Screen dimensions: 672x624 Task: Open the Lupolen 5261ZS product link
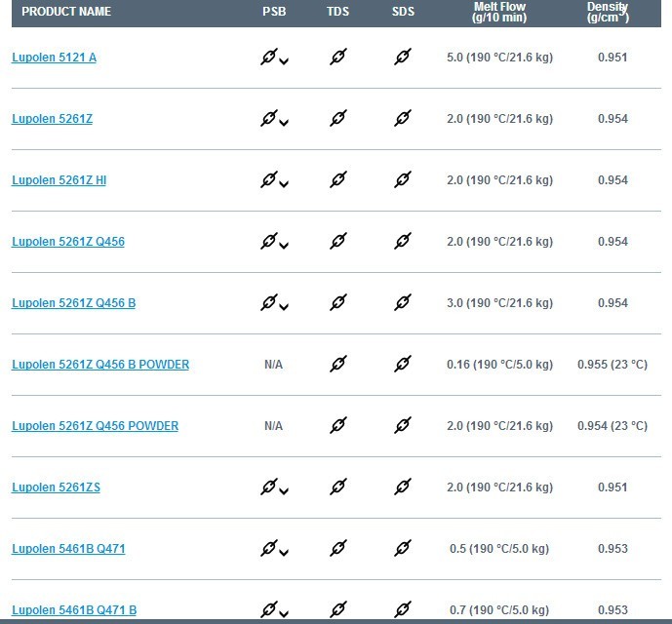(57, 487)
